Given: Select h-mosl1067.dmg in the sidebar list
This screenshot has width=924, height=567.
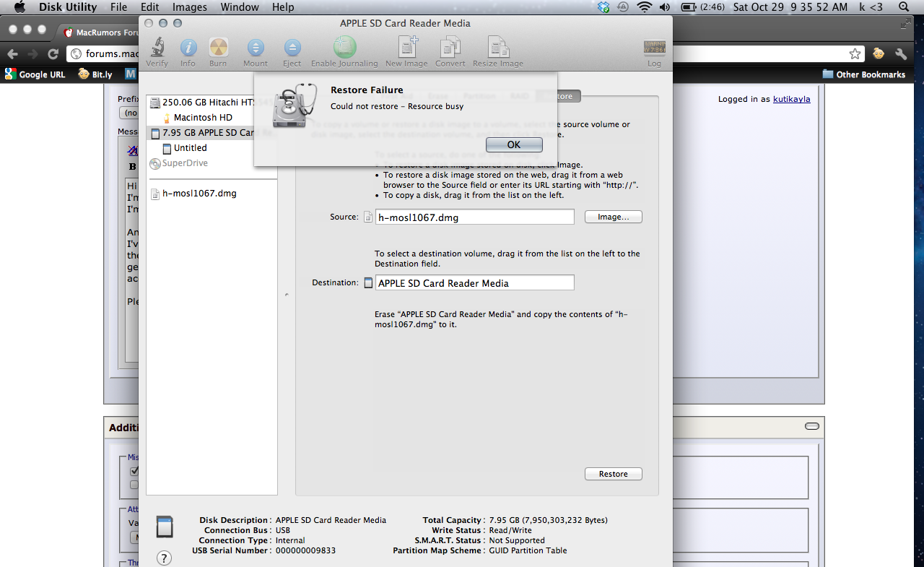Looking at the screenshot, I should (193, 193).
